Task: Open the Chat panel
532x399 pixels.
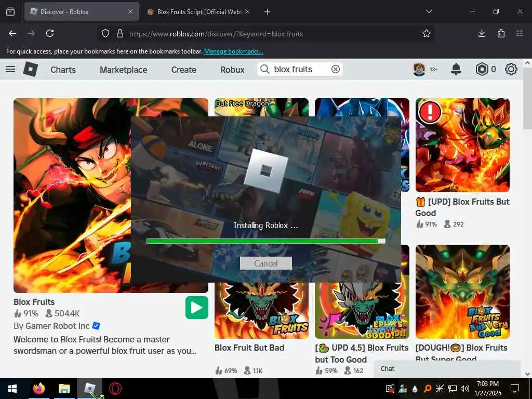Action: (x=447, y=369)
